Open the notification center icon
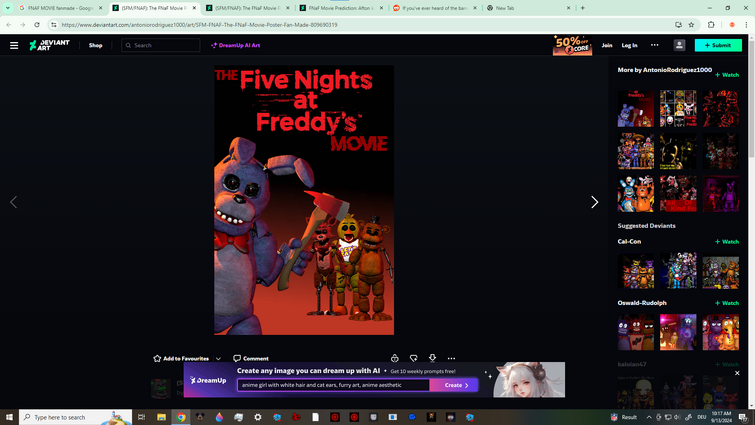This screenshot has width=755, height=425. coord(743,417)
